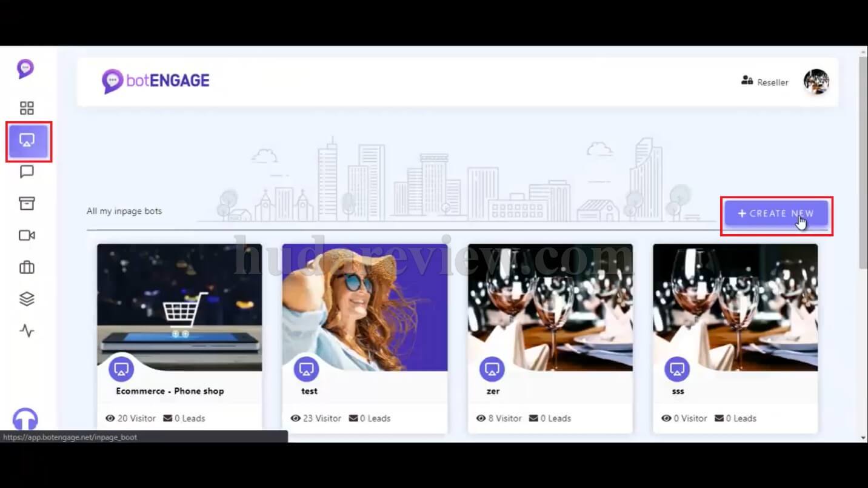The image size is (868, 488).
Task: Click the headset support icon
Action: tap(25, 419)
